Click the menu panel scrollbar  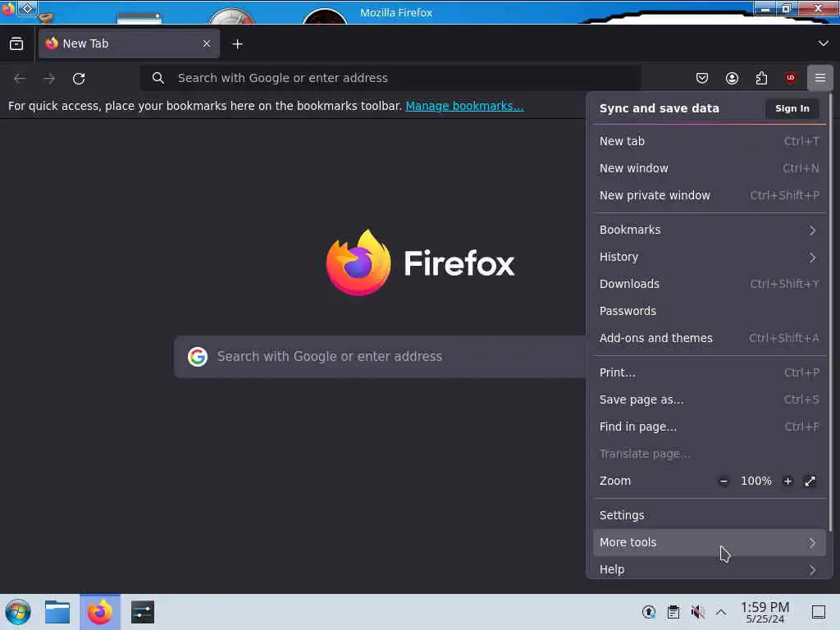coord(830,313)
